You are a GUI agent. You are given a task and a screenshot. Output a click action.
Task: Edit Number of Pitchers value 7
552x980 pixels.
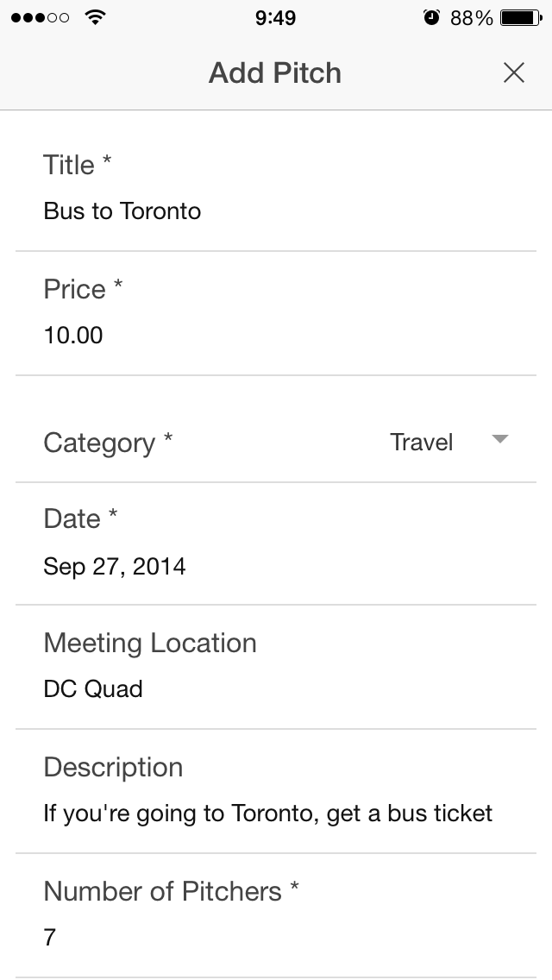click(276, 938)
